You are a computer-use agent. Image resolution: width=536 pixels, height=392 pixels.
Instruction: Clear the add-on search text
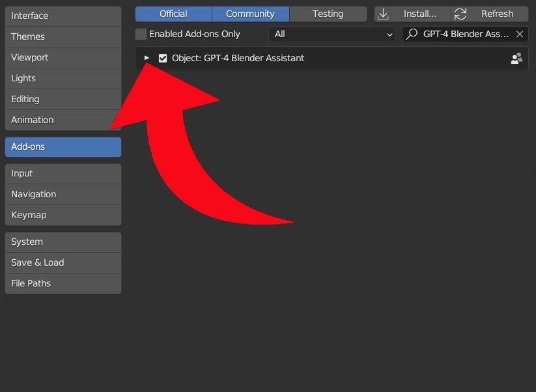[519, 34]
